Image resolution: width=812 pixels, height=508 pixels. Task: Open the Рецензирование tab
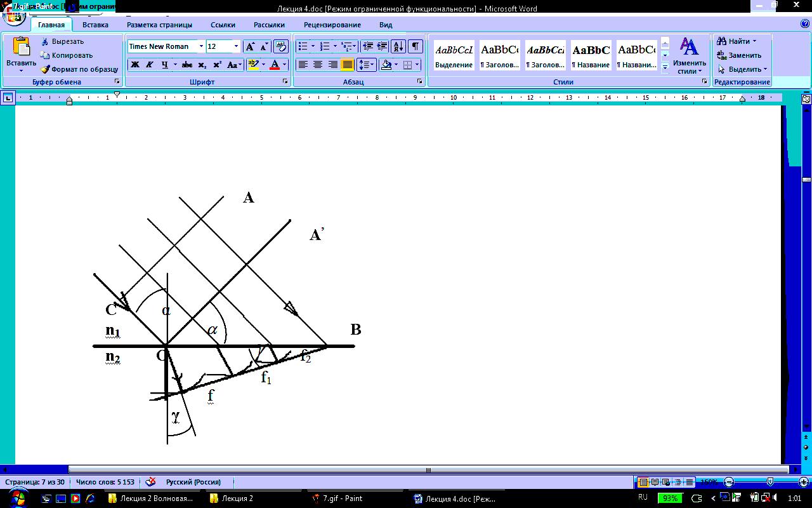[x=332, y=25]
